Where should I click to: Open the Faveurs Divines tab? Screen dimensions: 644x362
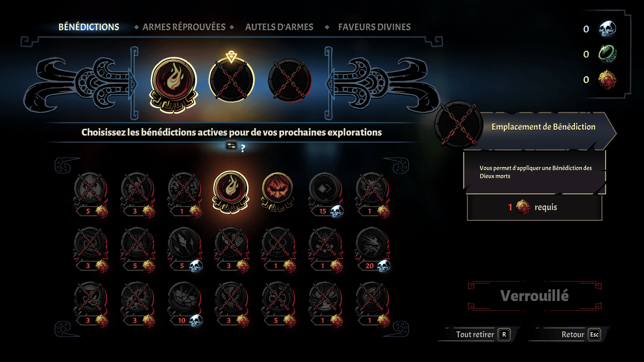click(x=374, y=27)
